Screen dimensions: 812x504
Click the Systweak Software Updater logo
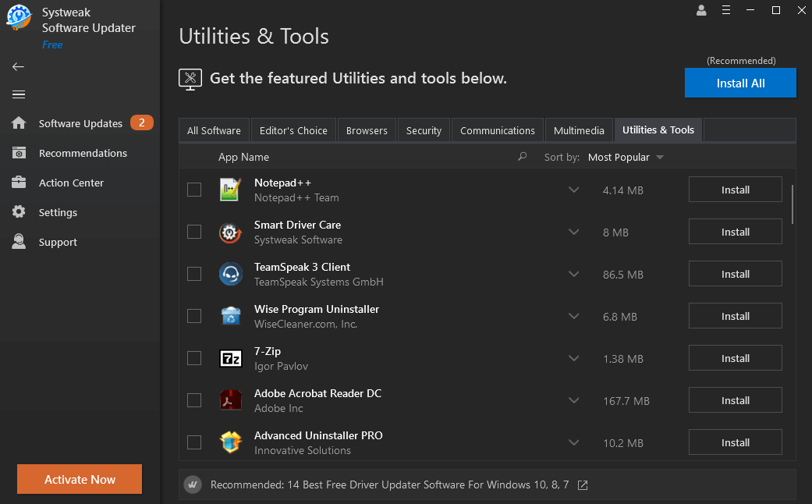click(19, 18)
